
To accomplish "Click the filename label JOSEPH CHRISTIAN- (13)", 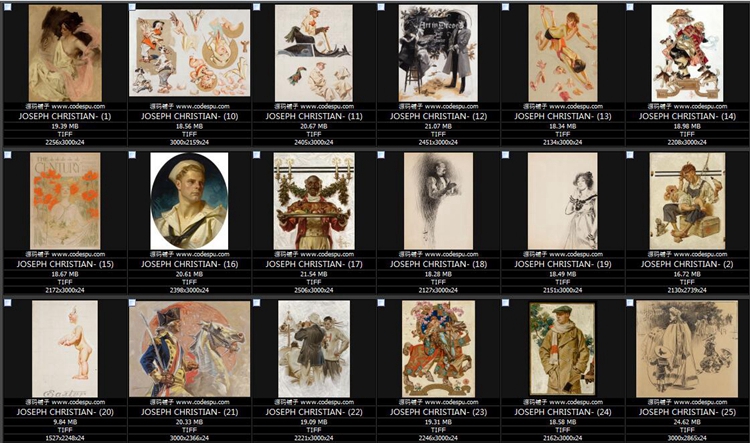I will click(562, 116).
